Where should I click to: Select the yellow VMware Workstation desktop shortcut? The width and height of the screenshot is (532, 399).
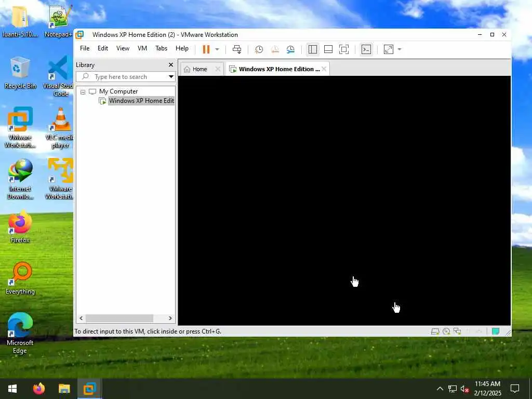(x=59, y=179)
